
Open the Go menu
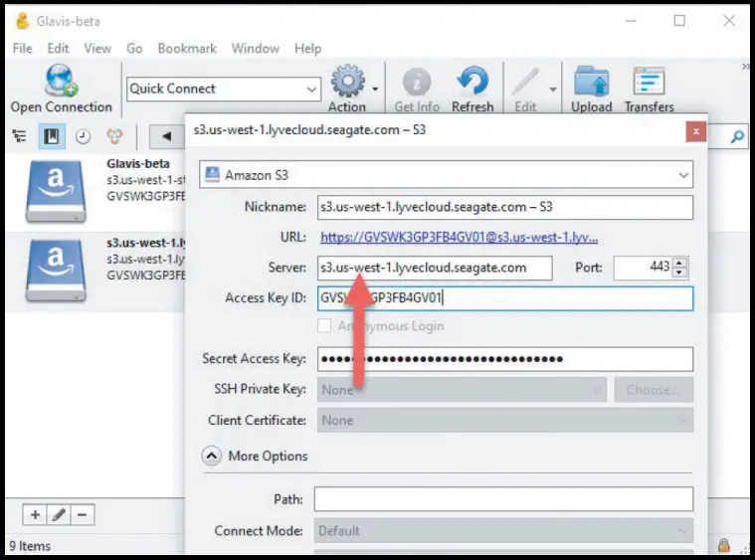tap(134, 48)
